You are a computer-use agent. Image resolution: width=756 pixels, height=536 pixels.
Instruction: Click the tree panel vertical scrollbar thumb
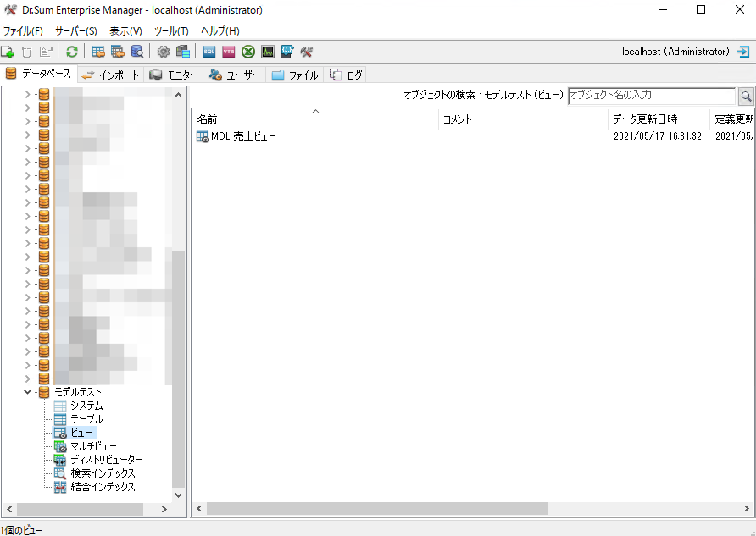pyautogui.click(x=178, y=369)
